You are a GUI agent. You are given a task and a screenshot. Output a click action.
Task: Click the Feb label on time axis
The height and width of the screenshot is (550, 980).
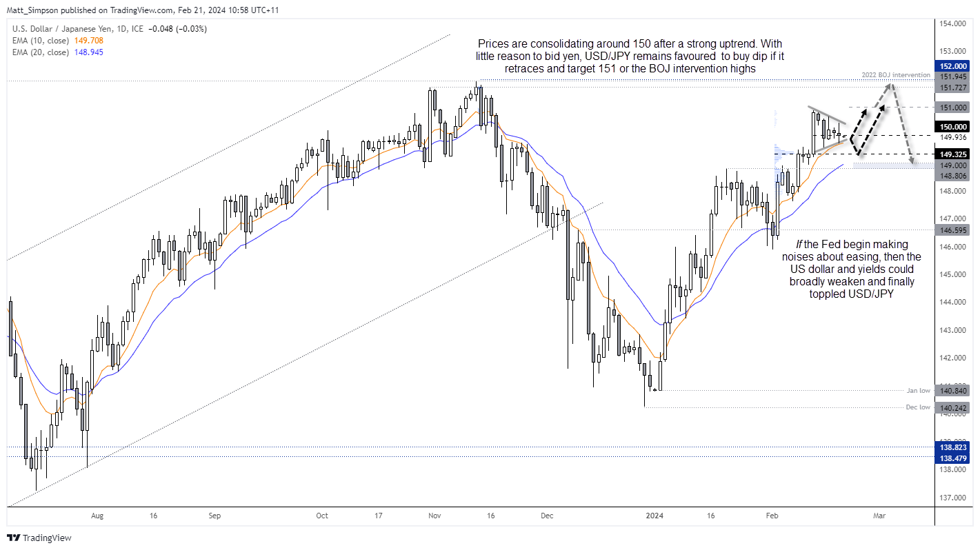pyautogui.click(x=772, y=515)
